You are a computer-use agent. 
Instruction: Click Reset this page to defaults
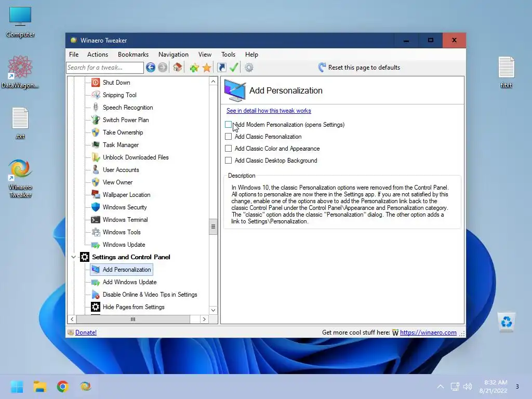point(359,68)
